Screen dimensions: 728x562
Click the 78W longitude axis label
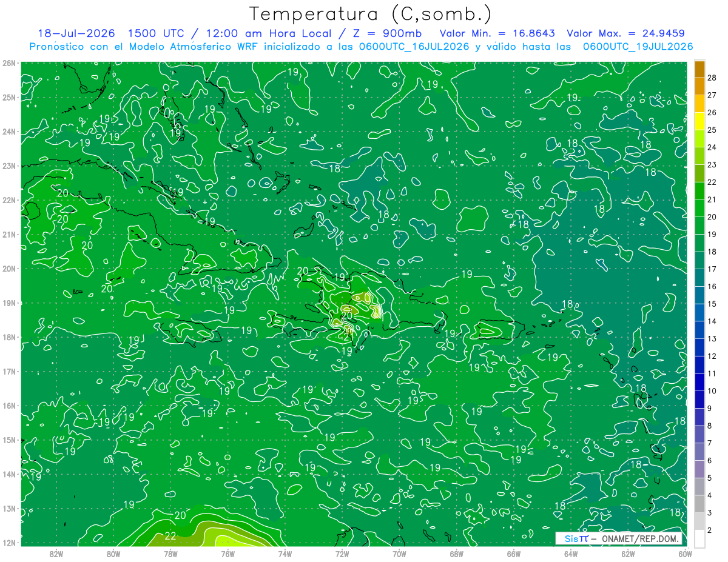(x=170, y=553)
